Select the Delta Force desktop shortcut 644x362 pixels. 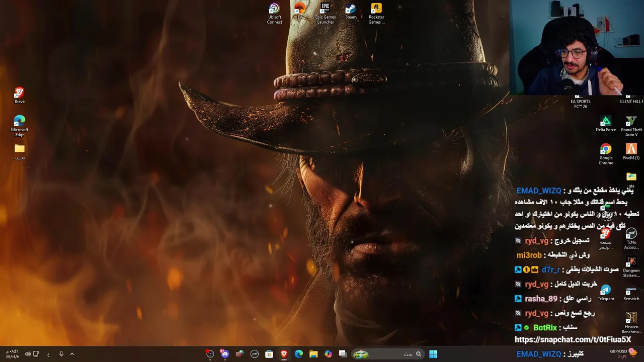[606, 124]
